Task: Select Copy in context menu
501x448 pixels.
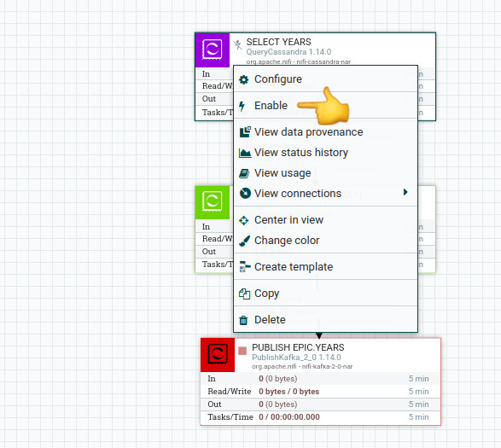Action: [x=325, y=294]
